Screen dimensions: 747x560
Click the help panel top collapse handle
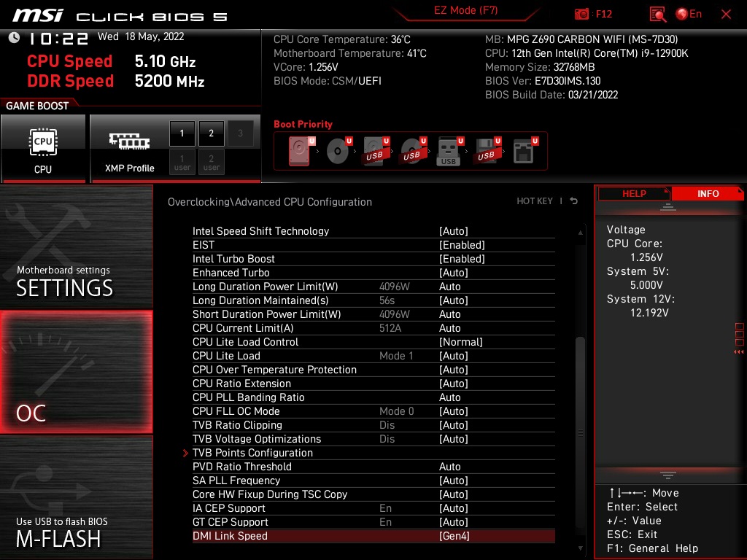tap(668, 206)
